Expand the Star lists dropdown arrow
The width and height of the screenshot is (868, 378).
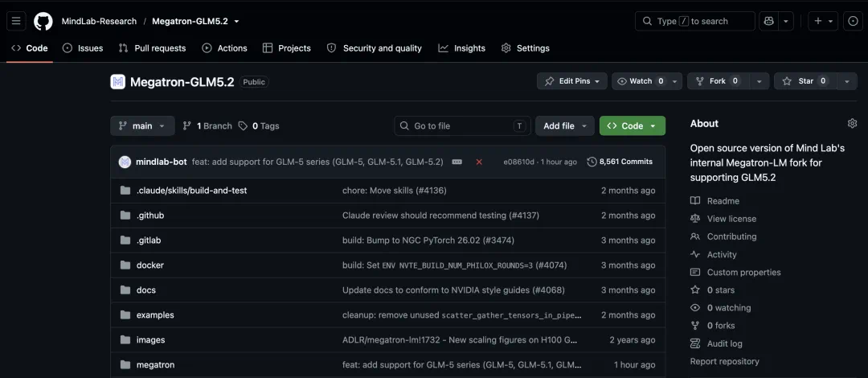tap(846, 81)
